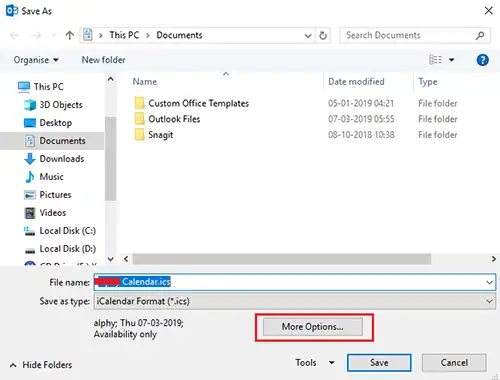Click the Music note icon
Viewport: 500px width, 380px height.
30,177
